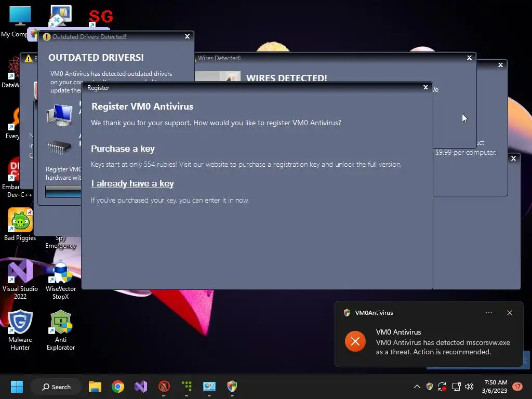Launch Google Chrome from the taskbar

118,387
